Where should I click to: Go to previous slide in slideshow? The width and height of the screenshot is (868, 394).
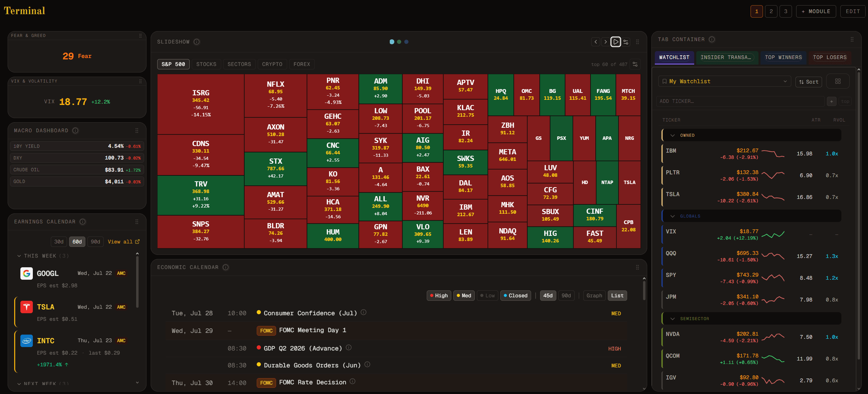pos(596,42)
